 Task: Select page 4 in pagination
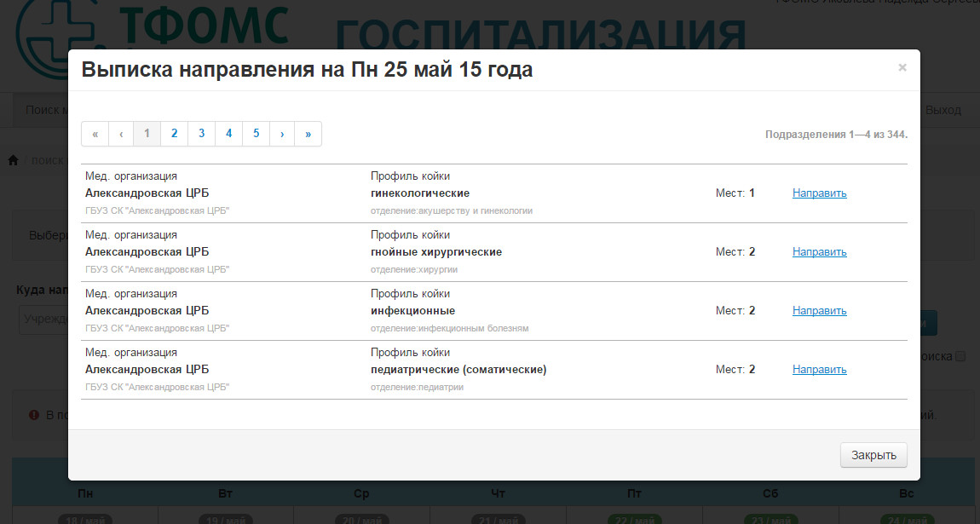(x=228, y=134)
